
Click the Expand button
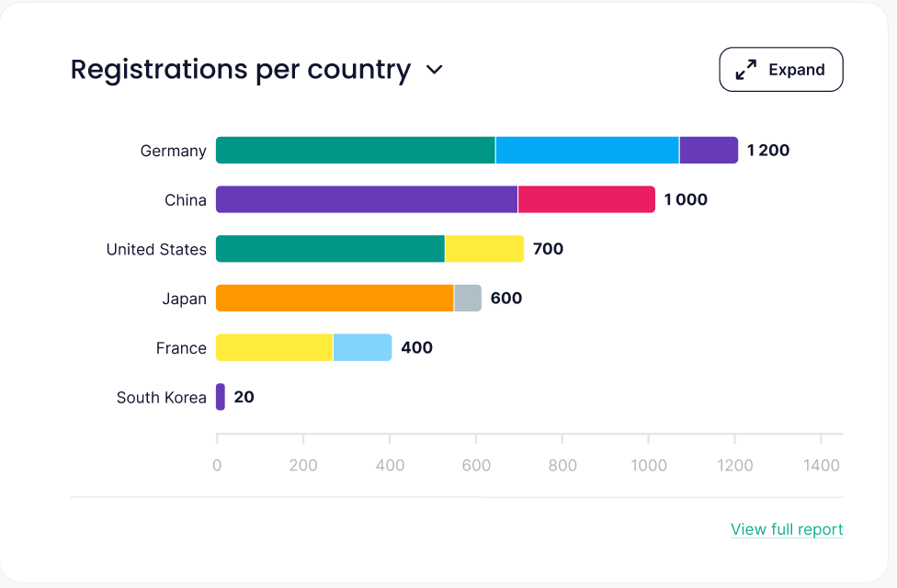click(781, 70)
